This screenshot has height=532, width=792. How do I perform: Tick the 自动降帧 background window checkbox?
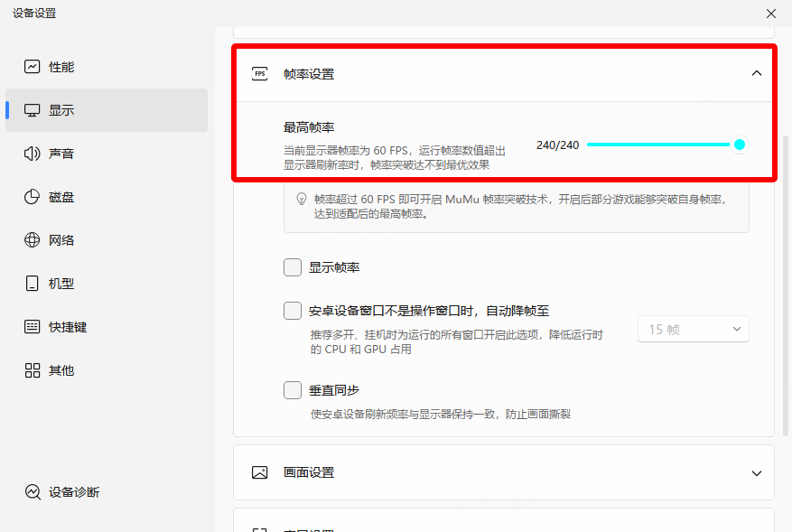[293, 311]
